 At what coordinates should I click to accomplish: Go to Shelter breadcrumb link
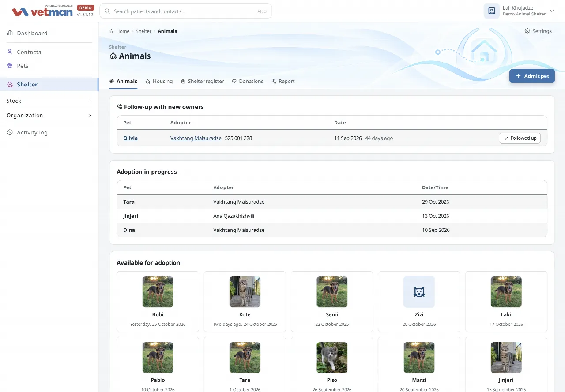(144, 31)
